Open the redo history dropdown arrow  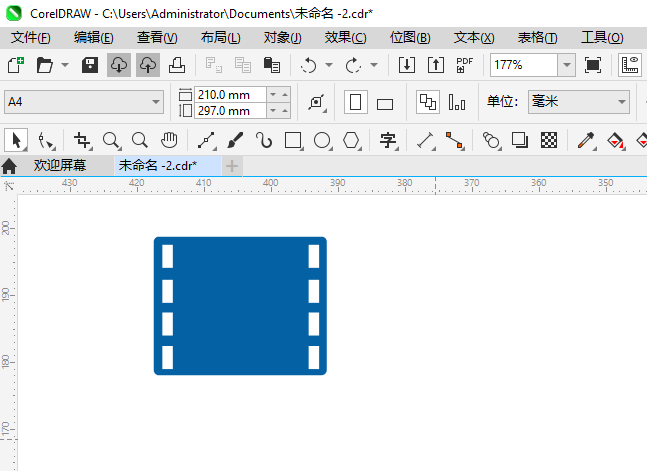click(x=374, y=65)
